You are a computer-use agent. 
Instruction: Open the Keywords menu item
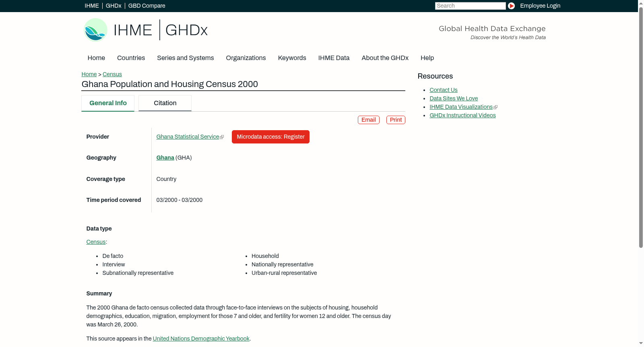(x=292, y=58)
